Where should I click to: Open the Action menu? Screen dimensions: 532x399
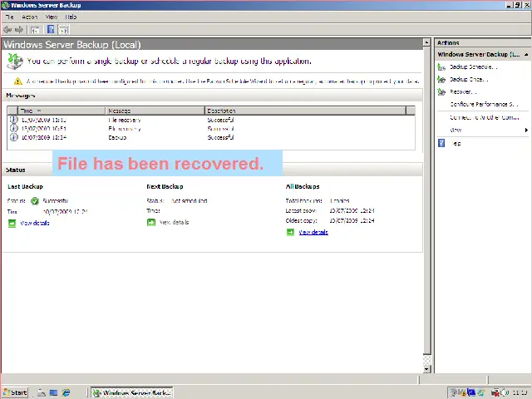pos(30,17)
